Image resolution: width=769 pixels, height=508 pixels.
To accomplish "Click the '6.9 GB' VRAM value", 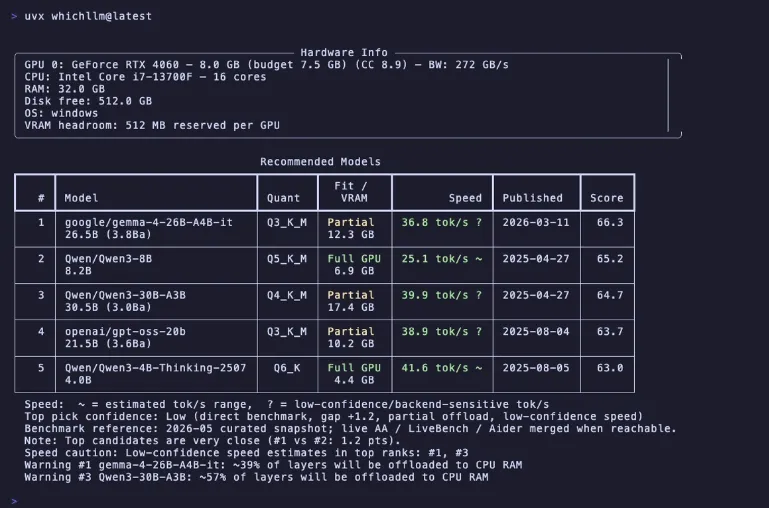I will coord(354,271).
